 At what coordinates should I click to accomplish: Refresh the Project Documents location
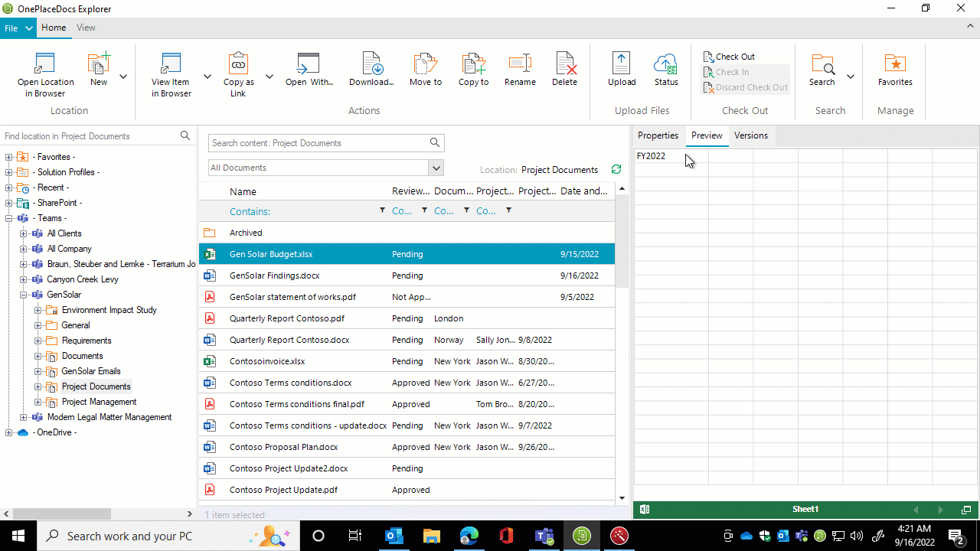[x=616, y=169]
